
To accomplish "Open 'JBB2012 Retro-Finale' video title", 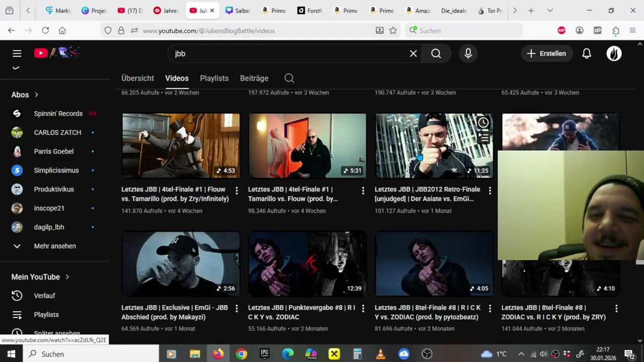I will [427, 194].
